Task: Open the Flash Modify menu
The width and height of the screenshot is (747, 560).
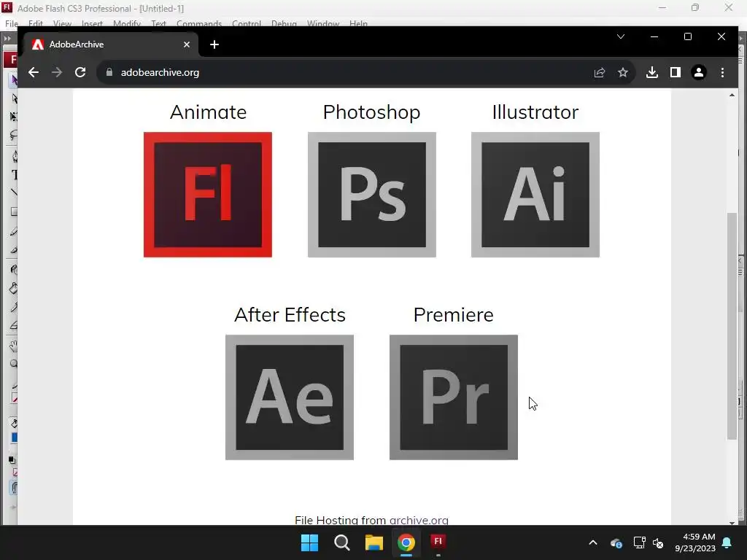Action: (x=127, y=23)
